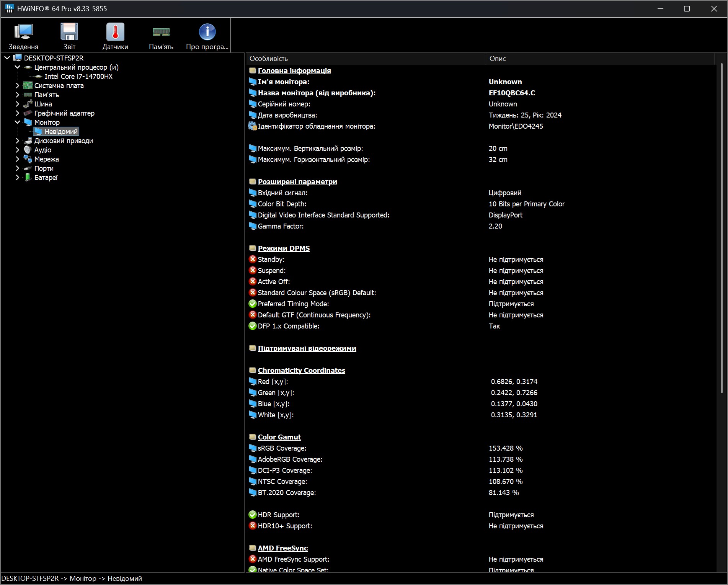Open the Про програму info icon
The image size is (728, 585).
point(207,32)
